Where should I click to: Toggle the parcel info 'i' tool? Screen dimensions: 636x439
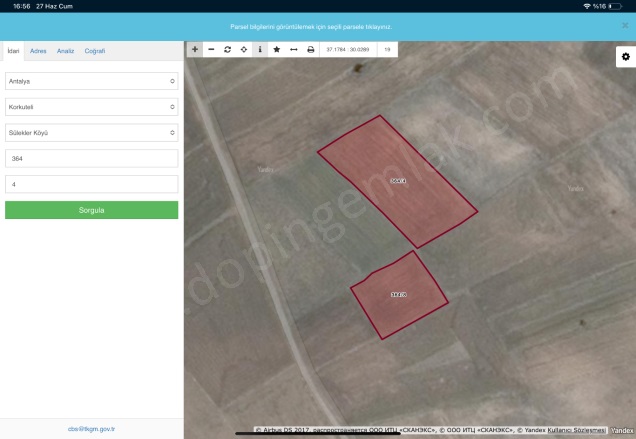pos(260,49)
